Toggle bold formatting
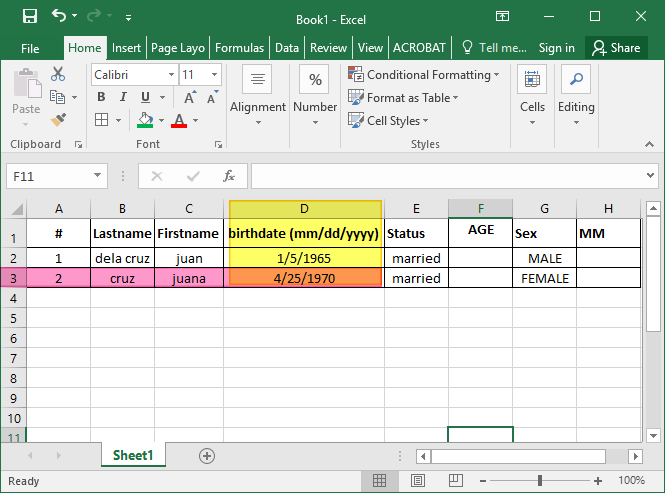 101,97
